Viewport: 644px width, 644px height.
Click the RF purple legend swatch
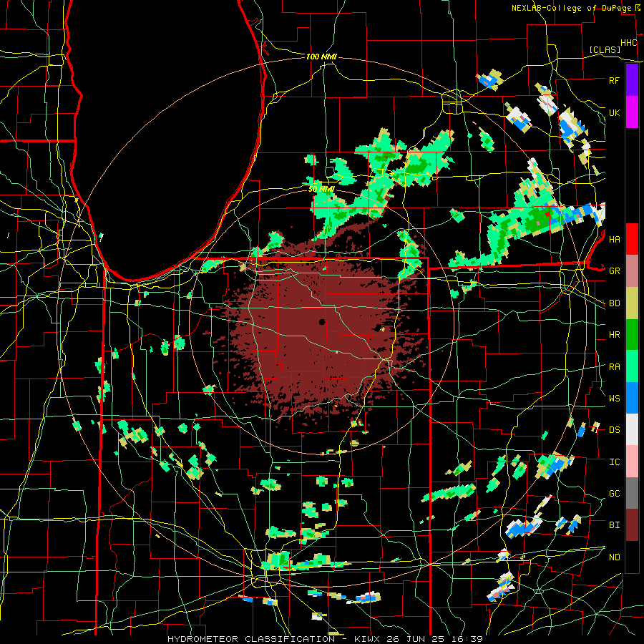[x=632, y=80]
